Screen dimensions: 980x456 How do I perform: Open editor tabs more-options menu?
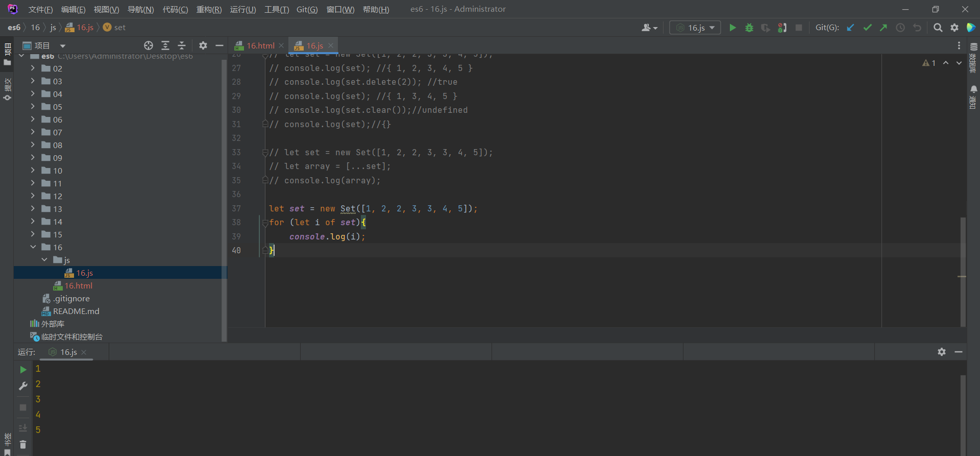point(959,45)
